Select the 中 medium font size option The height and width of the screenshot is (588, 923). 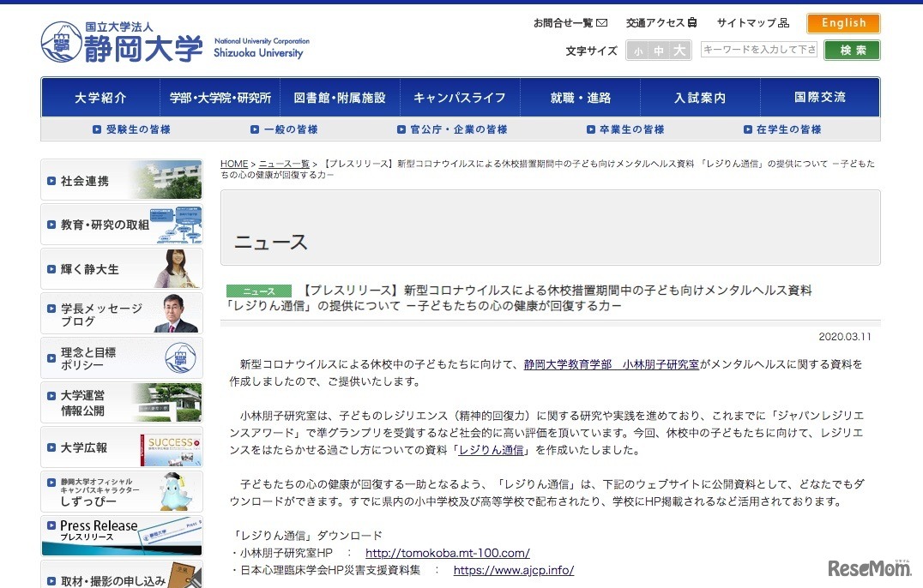tap(658, 51)
